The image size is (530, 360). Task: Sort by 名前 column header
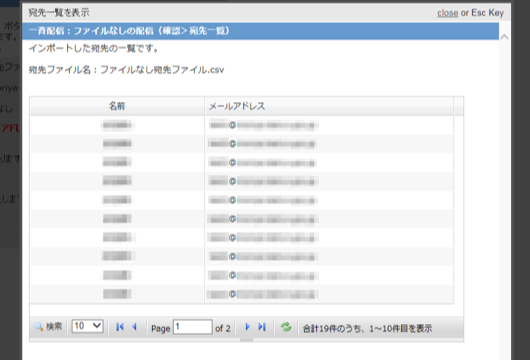[117, 106]
